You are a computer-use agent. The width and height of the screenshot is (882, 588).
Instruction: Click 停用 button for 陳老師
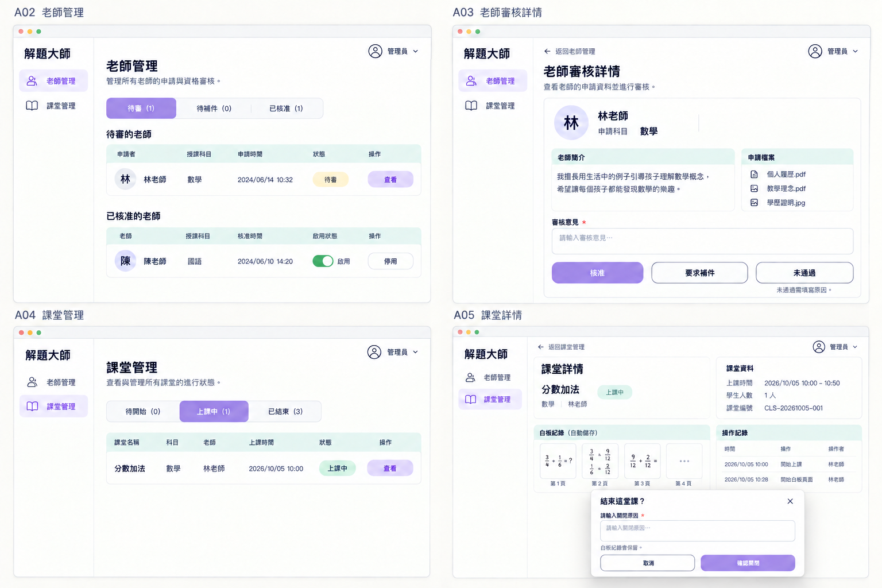click(390, 261)
